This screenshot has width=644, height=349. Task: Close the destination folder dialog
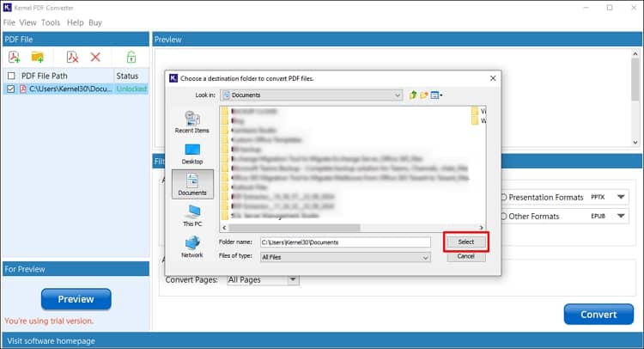point(493,78)
